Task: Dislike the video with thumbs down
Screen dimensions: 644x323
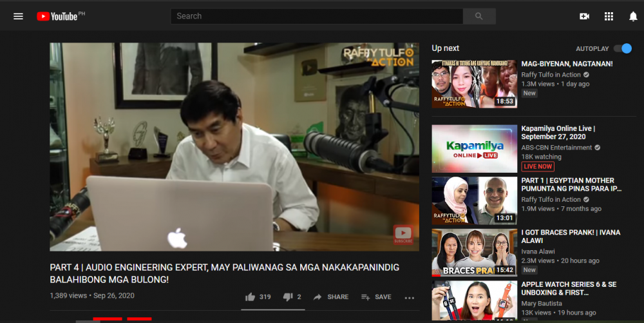Action: pos(287,297)
